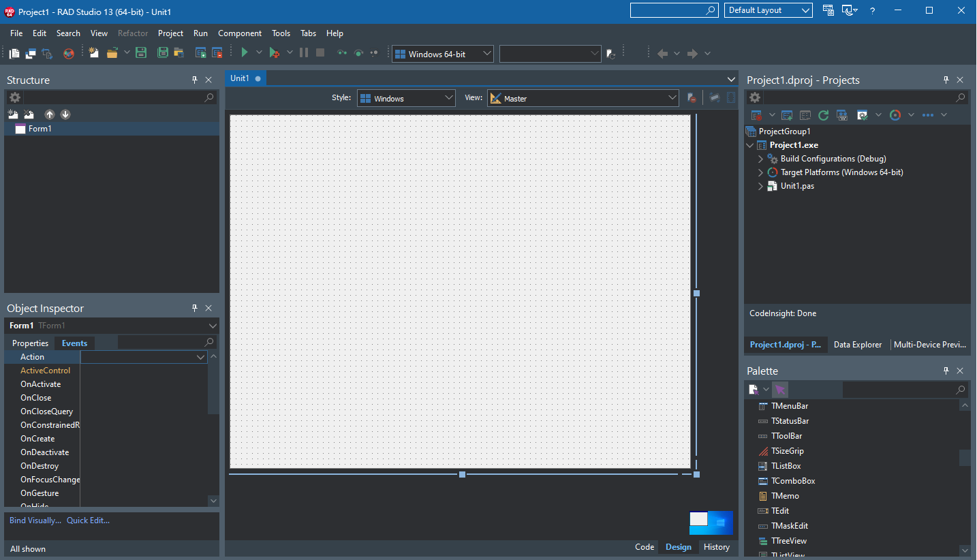Pin the Projects panel

coord(946,80)
